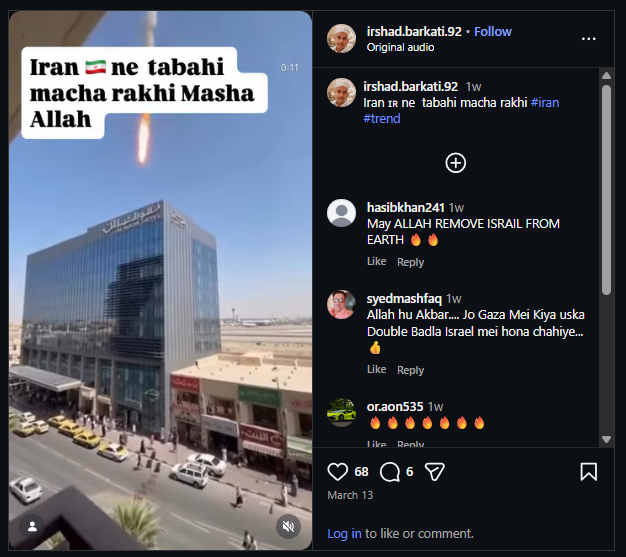The height and width of the screenshot is (557, 626).
Task: Load more comments with the plus circle
Action: [x=456, y=163]
